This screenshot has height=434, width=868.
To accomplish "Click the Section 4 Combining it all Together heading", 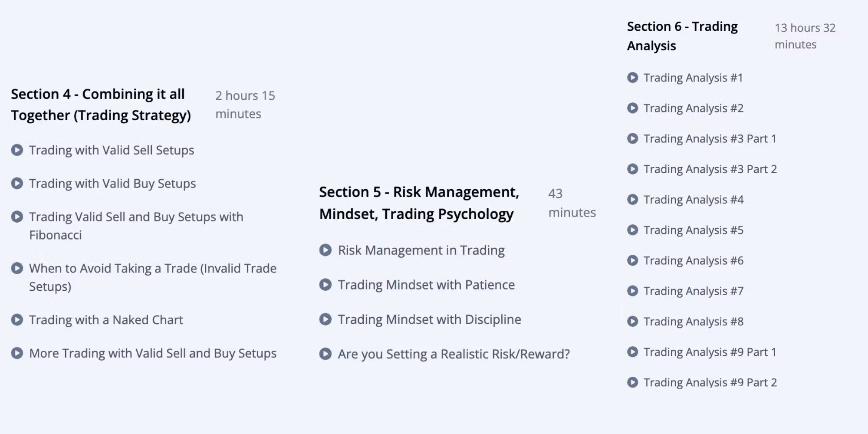I will pos(101,105).
